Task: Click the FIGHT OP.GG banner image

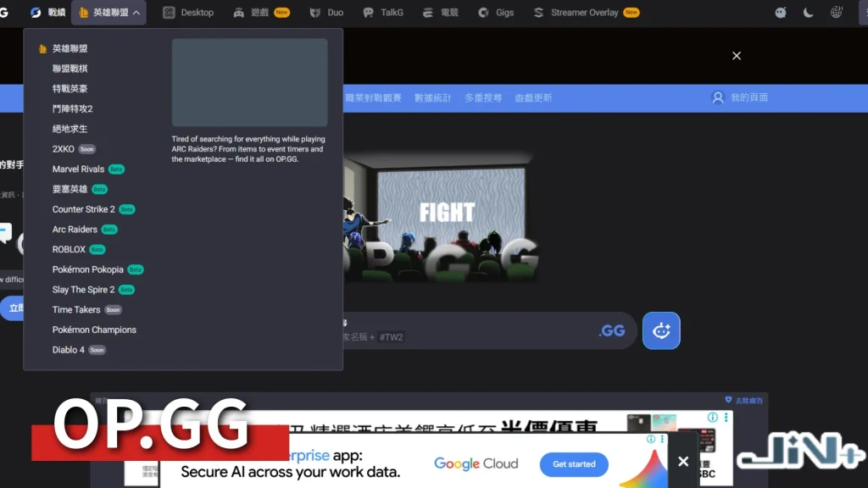Action: pyautogui.click(x=440, y=216)
